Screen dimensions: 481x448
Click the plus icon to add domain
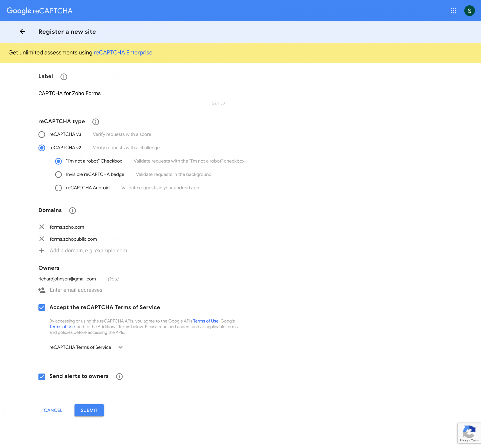tap(42, 251)
